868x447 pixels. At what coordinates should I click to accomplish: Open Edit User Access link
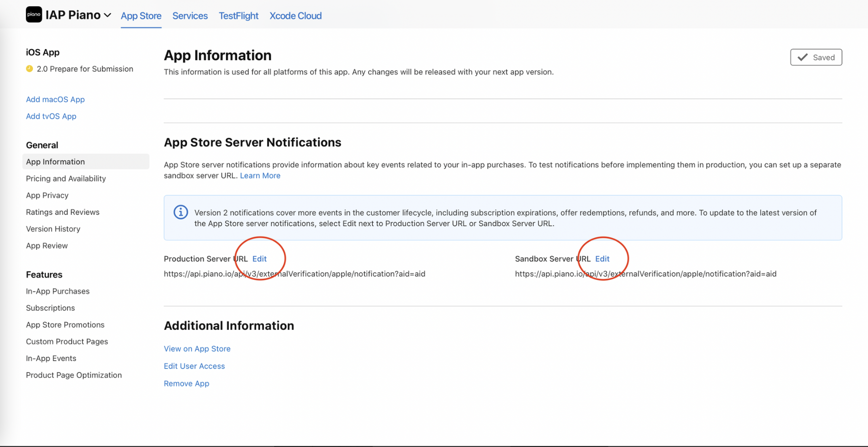194,366
